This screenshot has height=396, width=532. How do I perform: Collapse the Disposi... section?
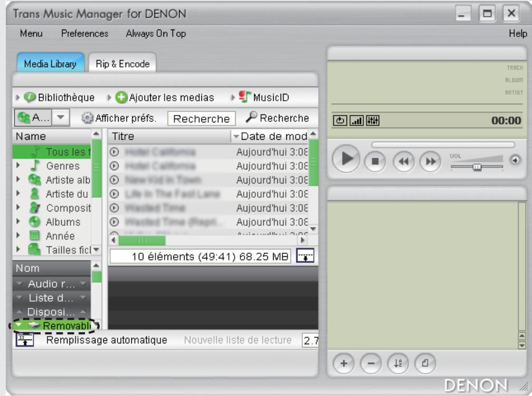[x=52, y=312]
